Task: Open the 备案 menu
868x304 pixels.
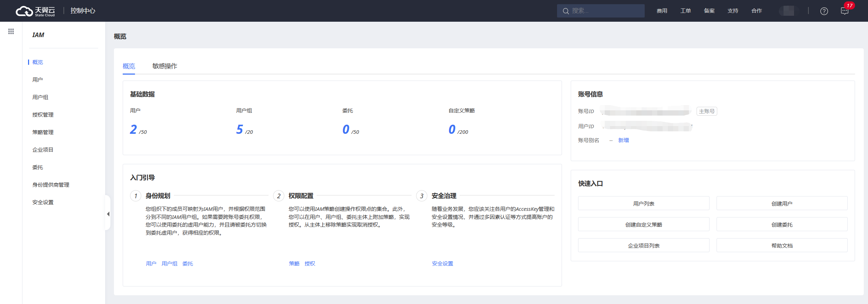Action: (x=709, y=11)
